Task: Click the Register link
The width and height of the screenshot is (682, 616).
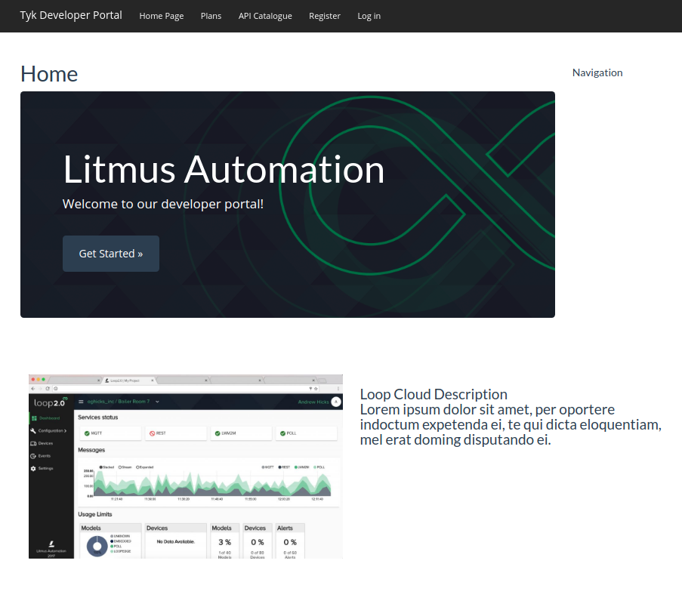Action: coord(325,16)
